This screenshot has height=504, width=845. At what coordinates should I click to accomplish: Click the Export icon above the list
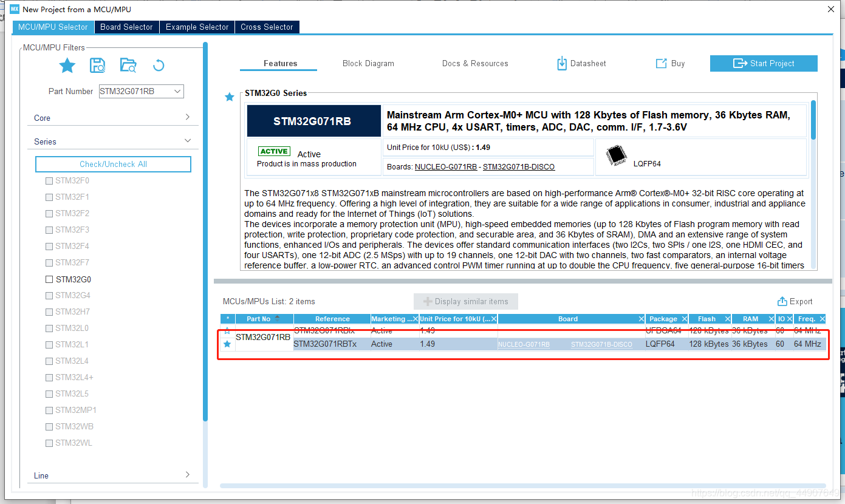782,302
